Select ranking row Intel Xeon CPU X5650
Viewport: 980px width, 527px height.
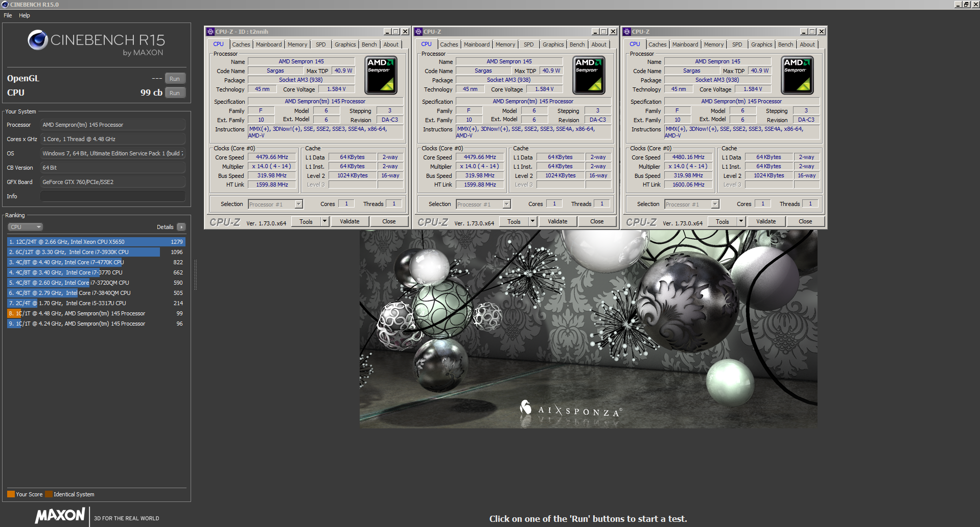[x=96, y=242]
